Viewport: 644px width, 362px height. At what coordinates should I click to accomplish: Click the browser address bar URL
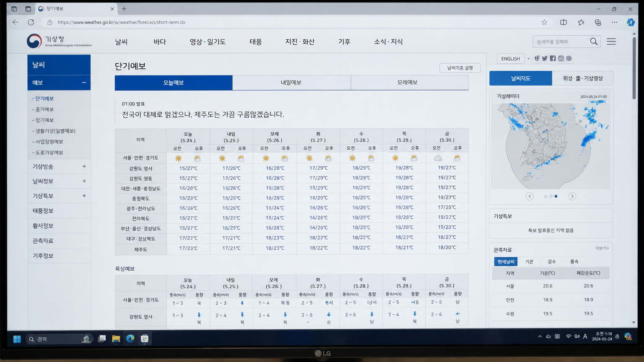pos(122,22)
